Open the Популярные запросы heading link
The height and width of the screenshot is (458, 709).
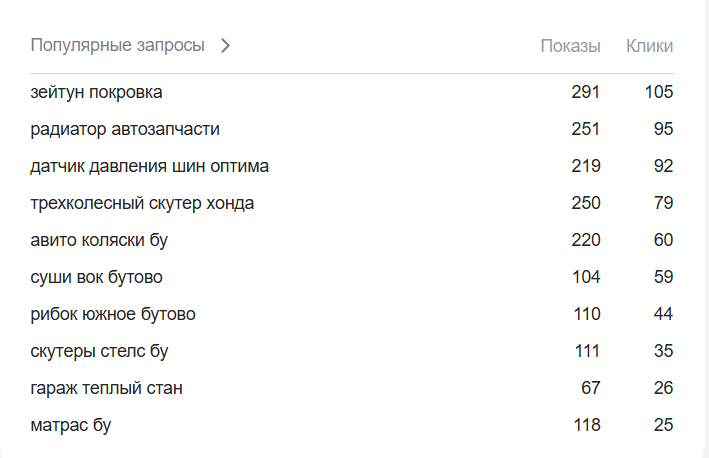[117, 46]
